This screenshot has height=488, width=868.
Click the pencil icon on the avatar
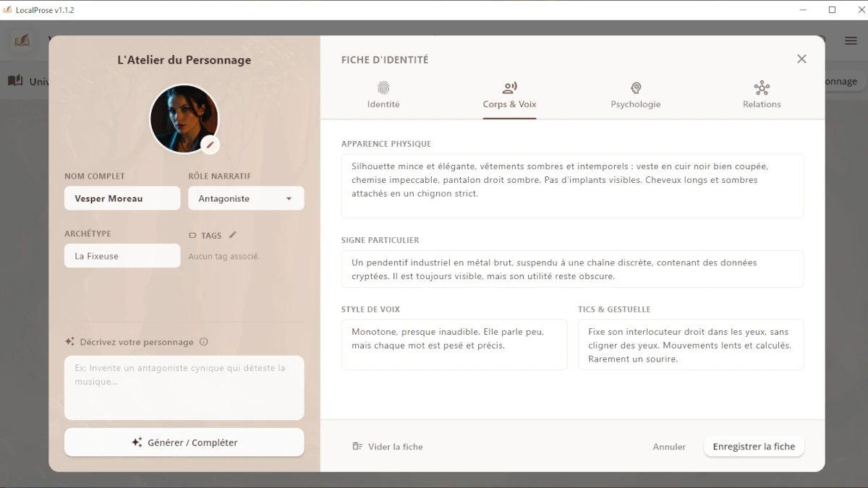pos(210,145)
